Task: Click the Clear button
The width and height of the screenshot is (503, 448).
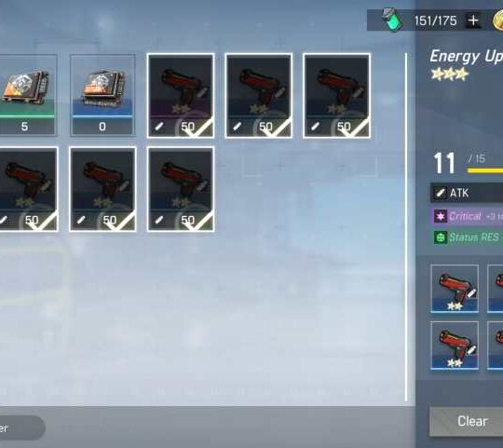Action: 472,421
